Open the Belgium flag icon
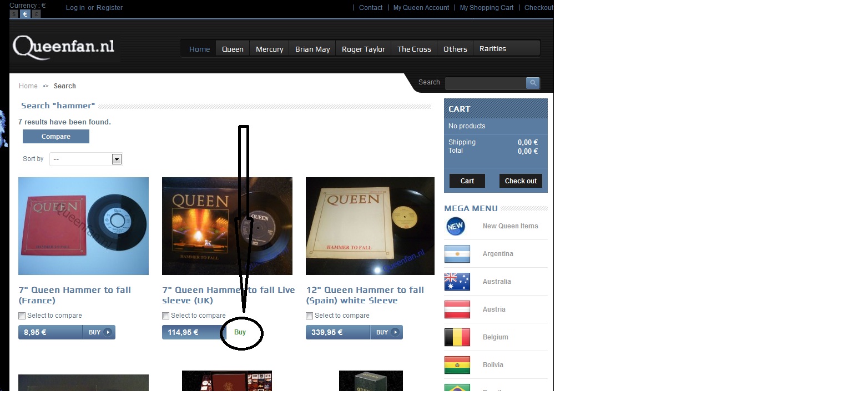 coord(457,337)
